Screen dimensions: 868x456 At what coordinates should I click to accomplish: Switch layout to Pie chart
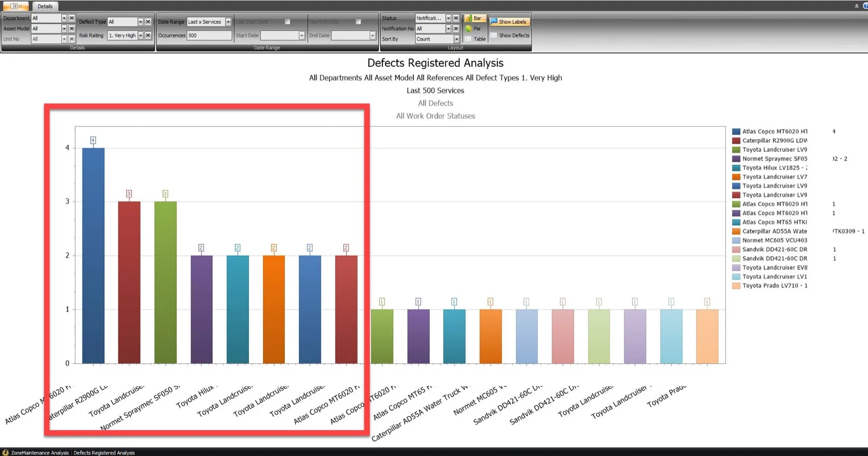point(473,28)
